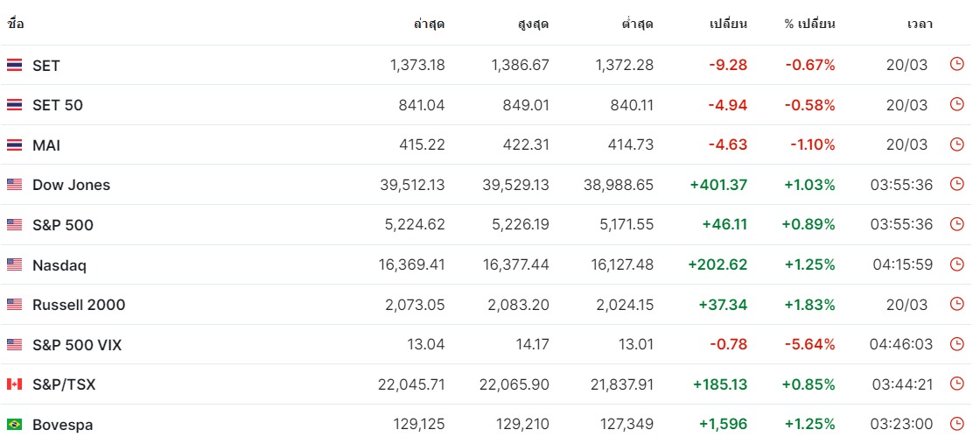The image size is (980, 444).
Task: Click the clock icon beside Dow Jones
Action: coord(957,184)
